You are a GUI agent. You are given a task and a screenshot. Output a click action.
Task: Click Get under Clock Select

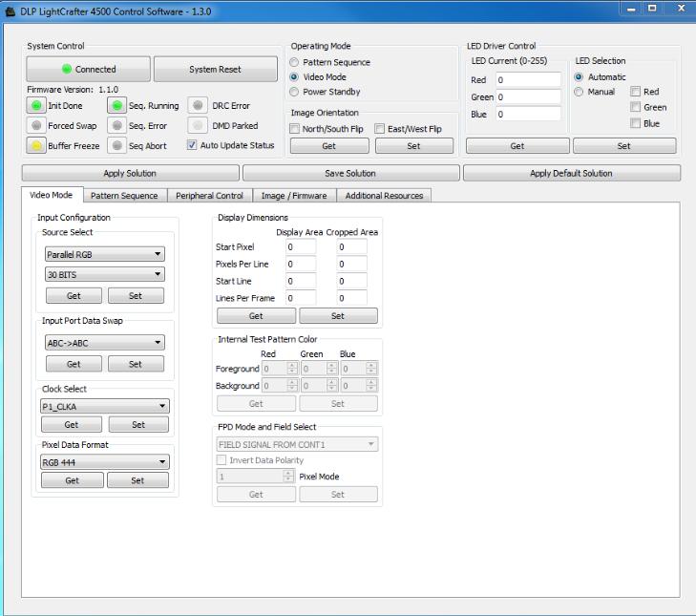click(72, 425)
